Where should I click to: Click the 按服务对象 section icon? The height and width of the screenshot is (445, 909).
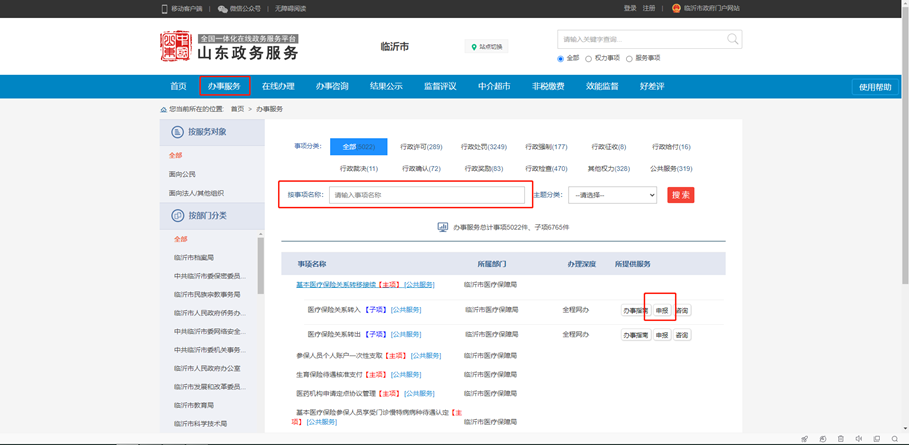[177, 132]
